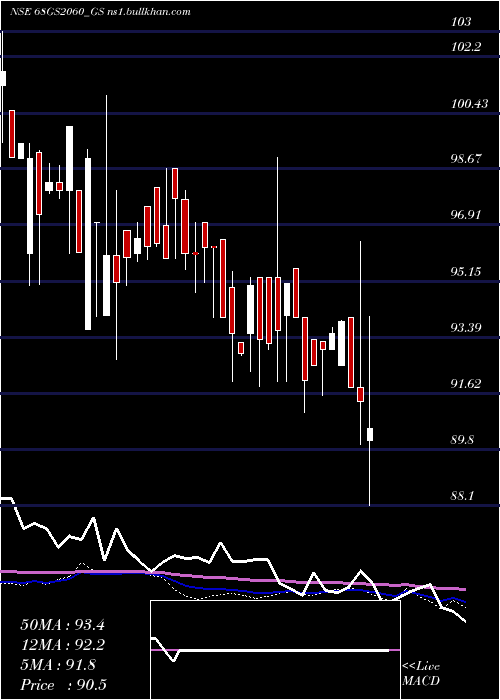The height and width of the screenshot is (700, 500).
Task: Select the 96.91 price level label
Action: (x=466, y=215)
